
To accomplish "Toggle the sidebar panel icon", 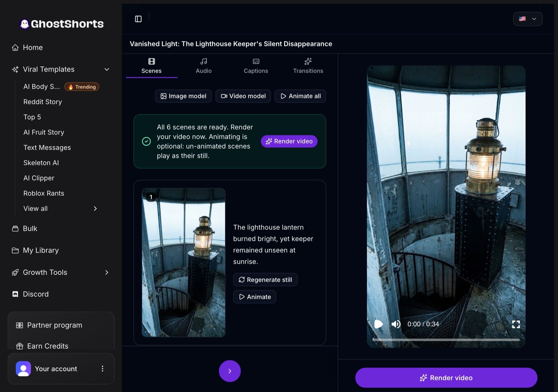I will [138, 19].
